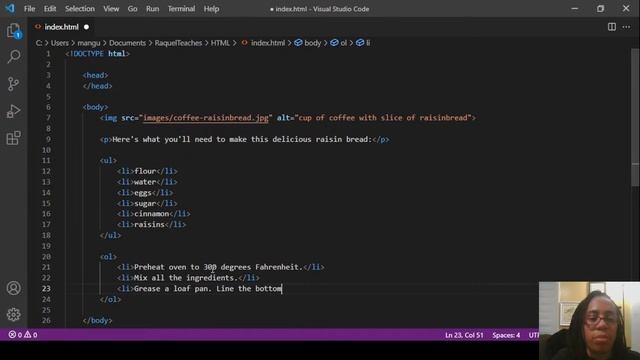The width and height of the screenshot is (640, 360).
Task: Click the opening ol tag
Action: click(x=108, y=257)
